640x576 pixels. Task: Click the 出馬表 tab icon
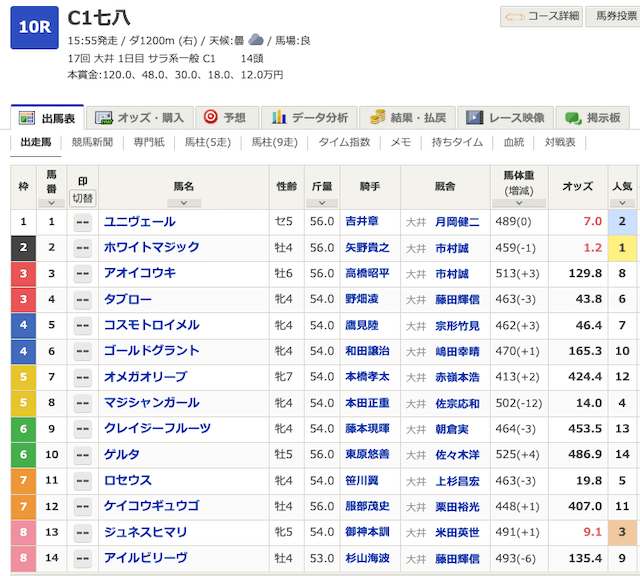[27, 117]
